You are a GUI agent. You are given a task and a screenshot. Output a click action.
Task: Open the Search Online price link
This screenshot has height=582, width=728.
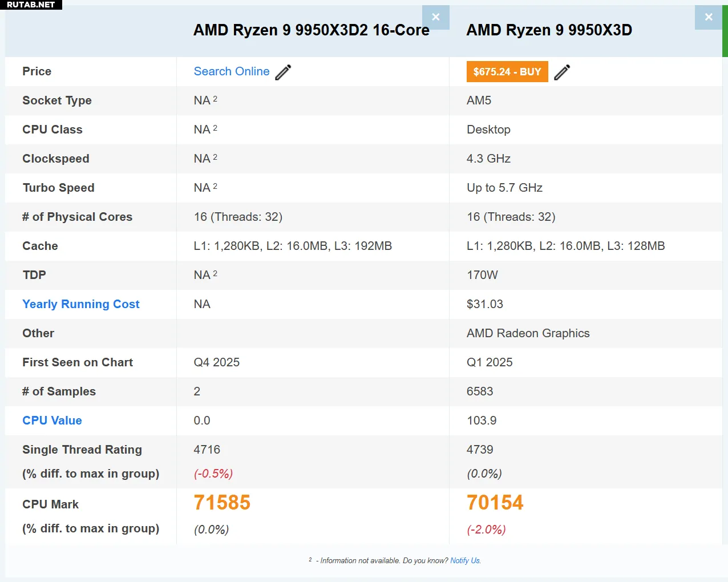pos(231,71)
